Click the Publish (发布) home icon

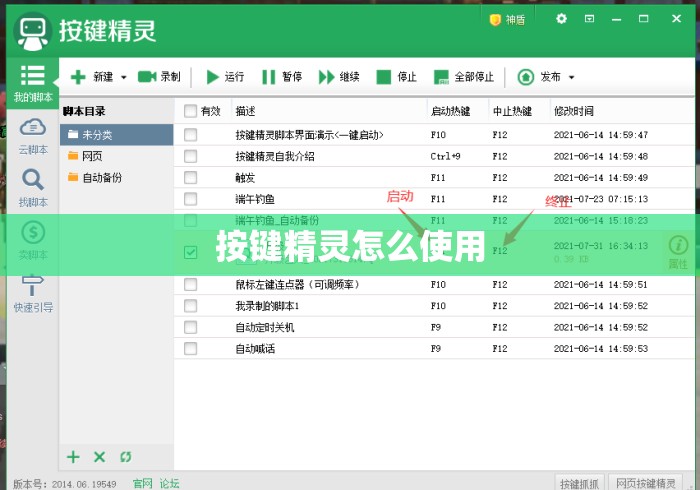525,77
